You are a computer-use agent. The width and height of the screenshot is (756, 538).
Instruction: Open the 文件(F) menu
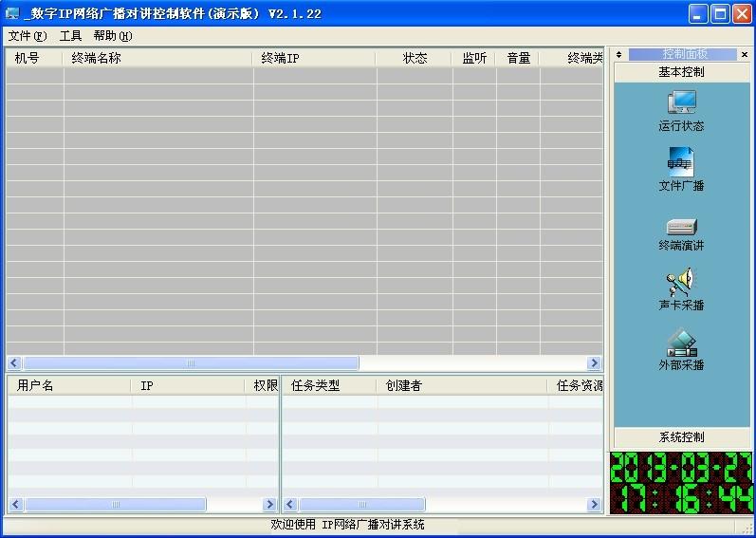pos(27,36)
